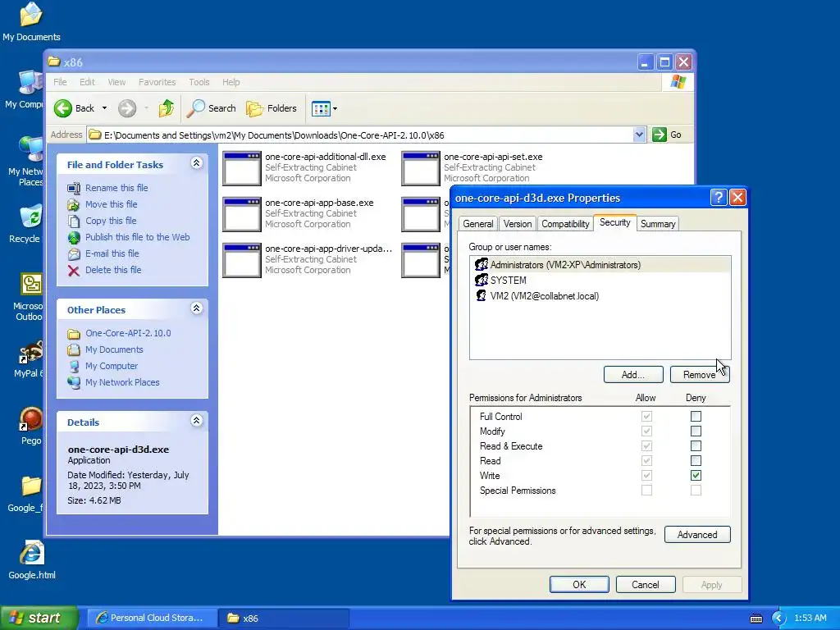This screenshot has height=630, width=840.
Task: Open the Views icon in toolbar
Action: [x=321, y=109]
